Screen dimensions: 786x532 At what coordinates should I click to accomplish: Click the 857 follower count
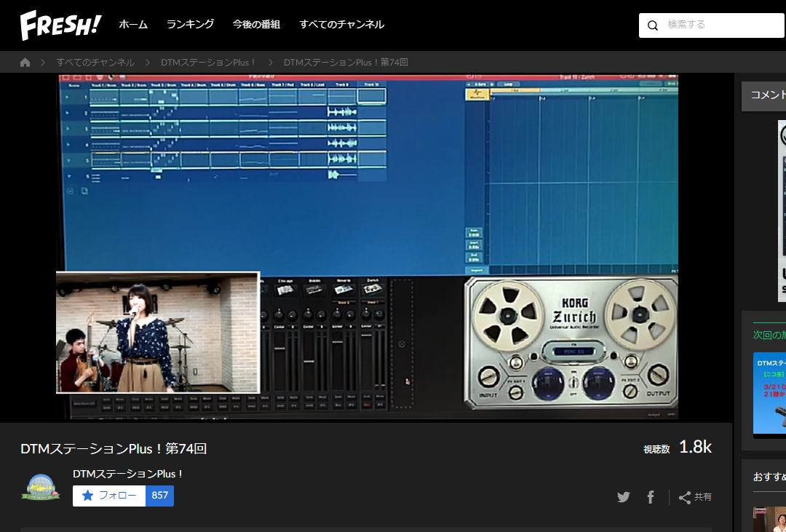coord(160,496)
